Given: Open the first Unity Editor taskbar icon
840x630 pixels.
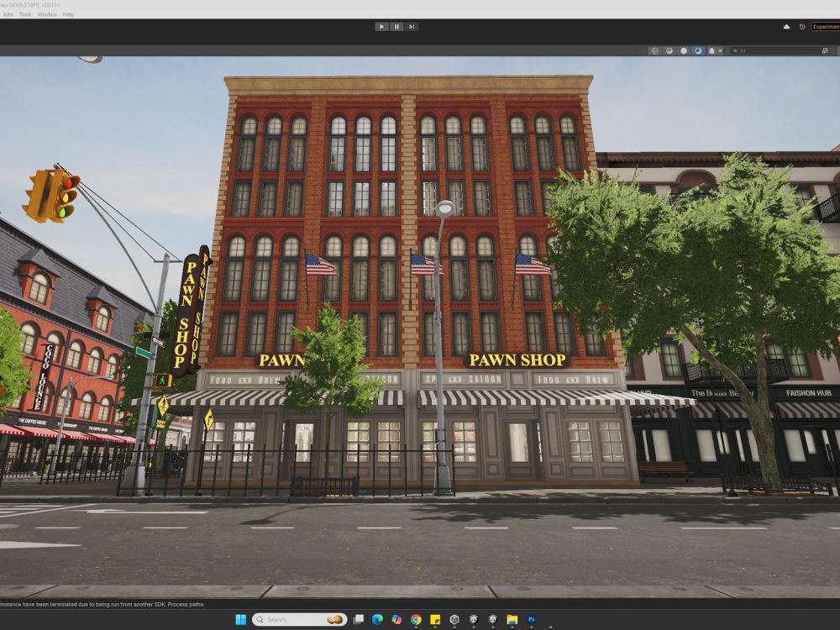Looking at the screenshot, I should click(474, 619).
